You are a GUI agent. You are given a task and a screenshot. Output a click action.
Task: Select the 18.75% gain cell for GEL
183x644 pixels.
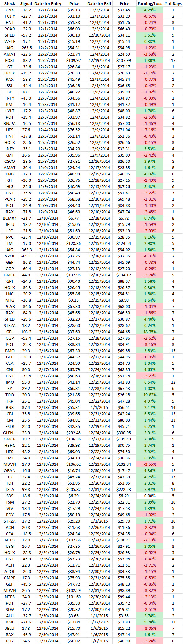pos(150,332)
